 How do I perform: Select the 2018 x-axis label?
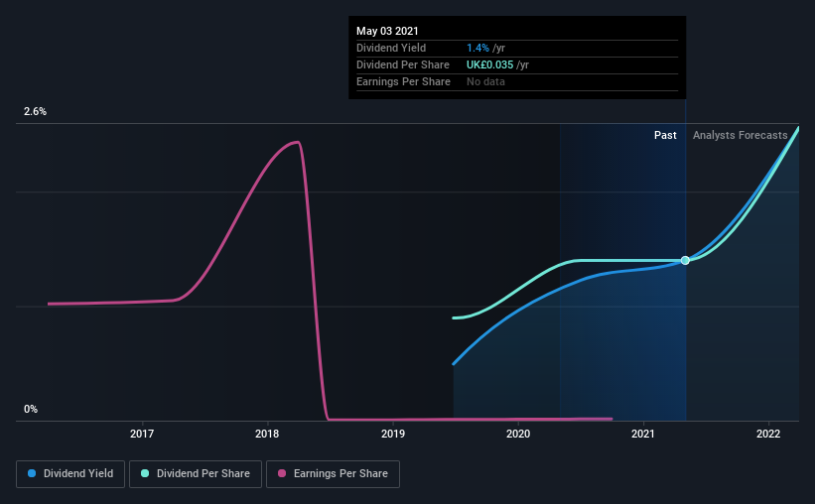[267, 434]
